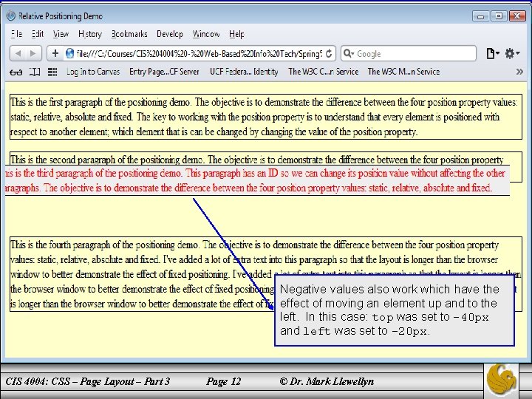
Task: Open the Develop menu
Action: (170, 34)
